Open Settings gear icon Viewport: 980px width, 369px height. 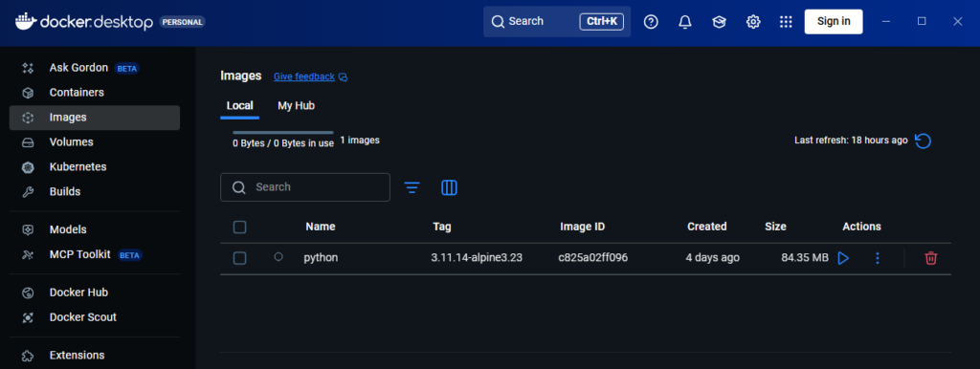[x=753, y=22]
